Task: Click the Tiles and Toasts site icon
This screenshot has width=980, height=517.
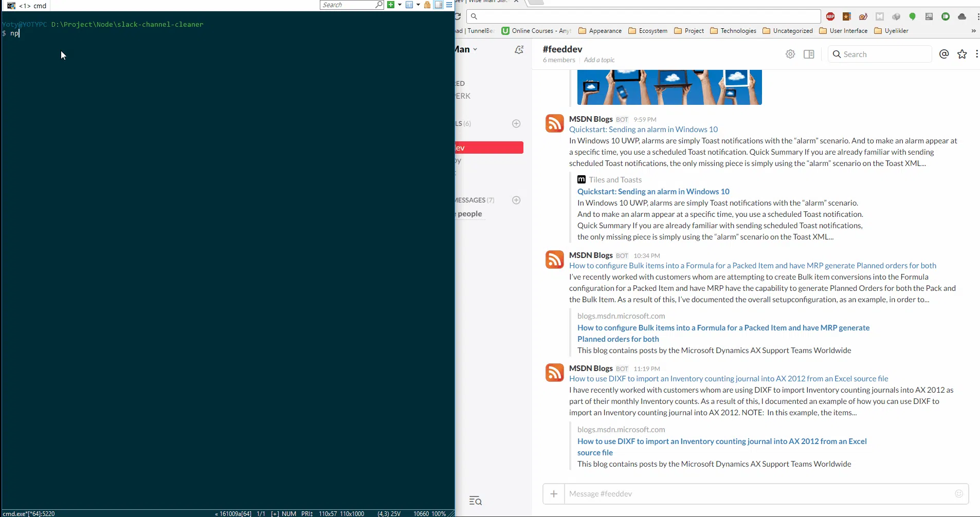Action: pyautogui.click(x=582, y=179)
